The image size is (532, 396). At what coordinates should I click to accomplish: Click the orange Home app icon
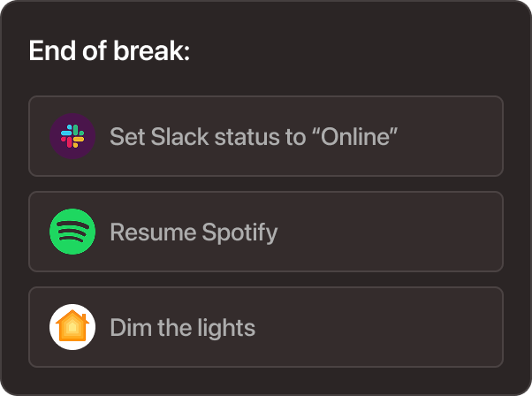72,327
